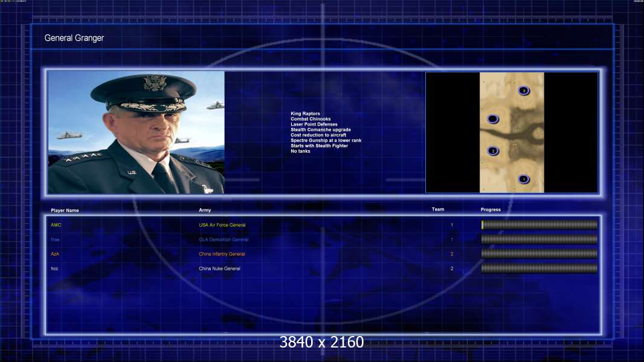Click 'Spectre Gunship at a lower rank'

326,140
